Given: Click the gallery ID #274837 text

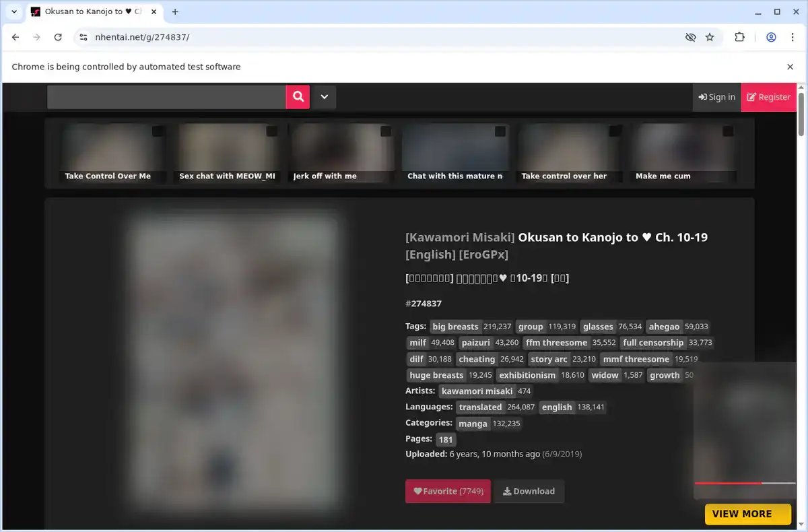Looking at the screenshot, I should tap(424, 304).
